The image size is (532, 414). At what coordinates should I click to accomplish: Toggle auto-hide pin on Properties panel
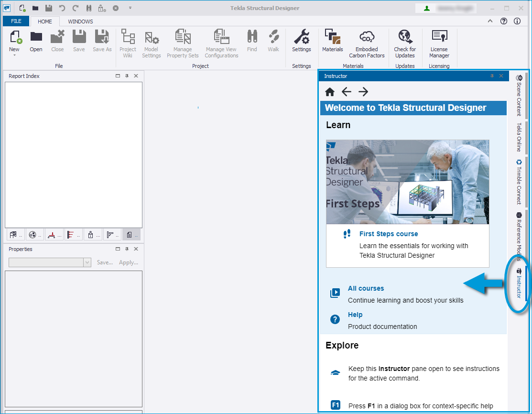(x=127, y=249)
